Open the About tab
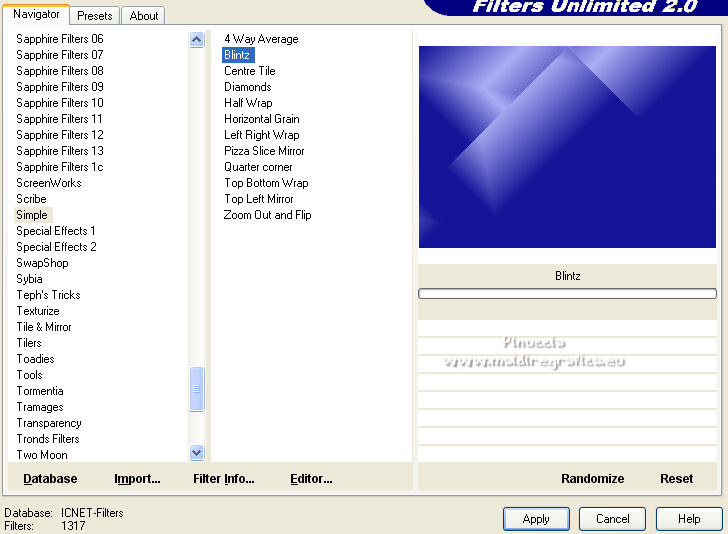 pos(143,16)
